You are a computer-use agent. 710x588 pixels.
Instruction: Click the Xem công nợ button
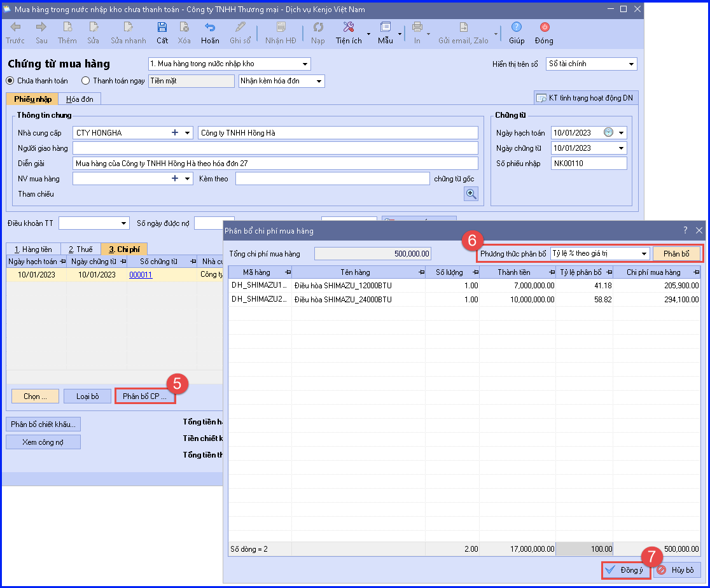(x=43, y=442)
